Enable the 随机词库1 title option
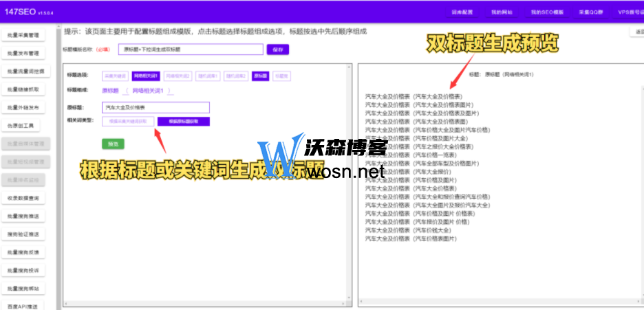Image resolution: width=644 pixels, height=310 pixels. point(208,76)
